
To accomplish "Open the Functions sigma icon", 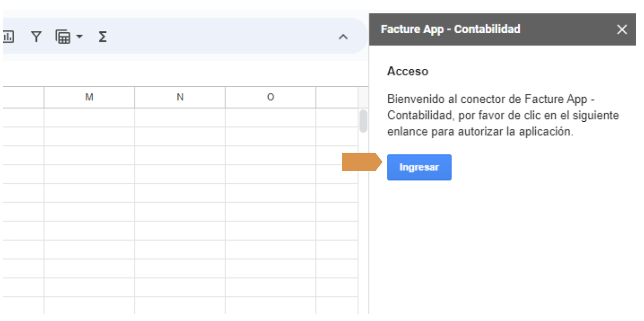I will [x=102, y=36].
